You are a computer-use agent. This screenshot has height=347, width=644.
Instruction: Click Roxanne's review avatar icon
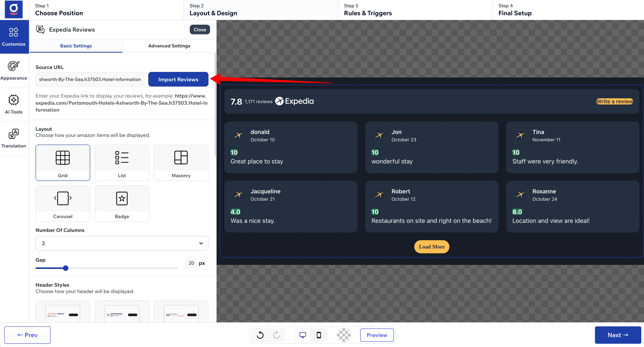click(520, 195)
